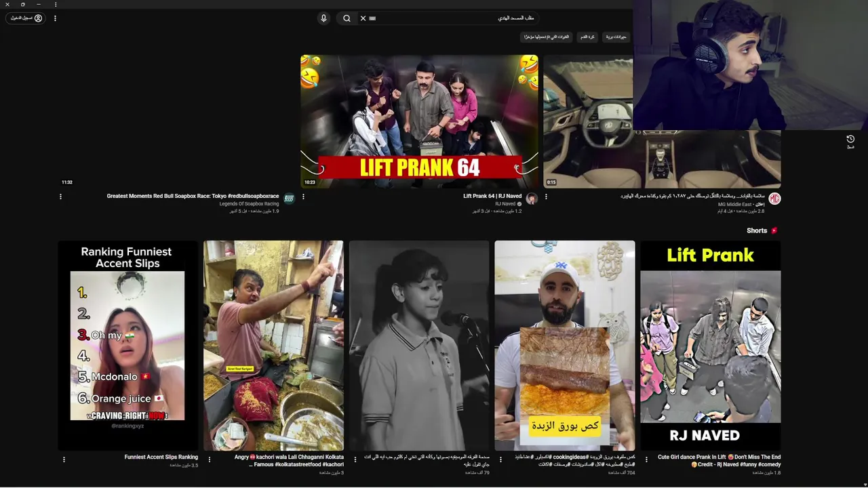The image size is (868, 488).
Task: Open the browser three-dot menu in the title bar
Action: tap(56, 5)
